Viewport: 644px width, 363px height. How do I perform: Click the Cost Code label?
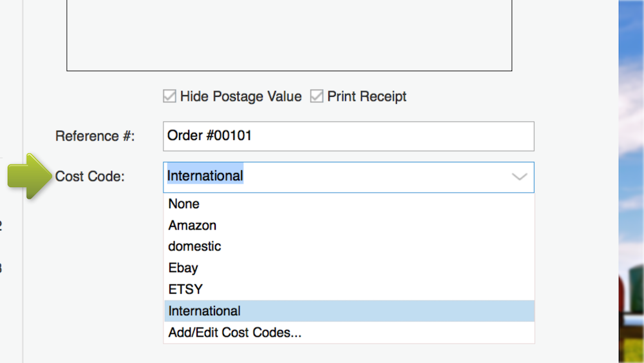click(x=90, y=177)
